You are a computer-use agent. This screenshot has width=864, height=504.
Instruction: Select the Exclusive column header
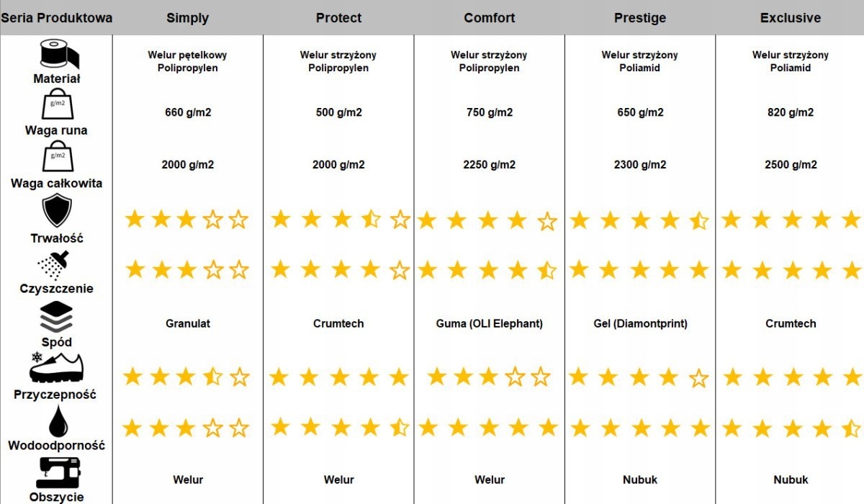[791, 18]
